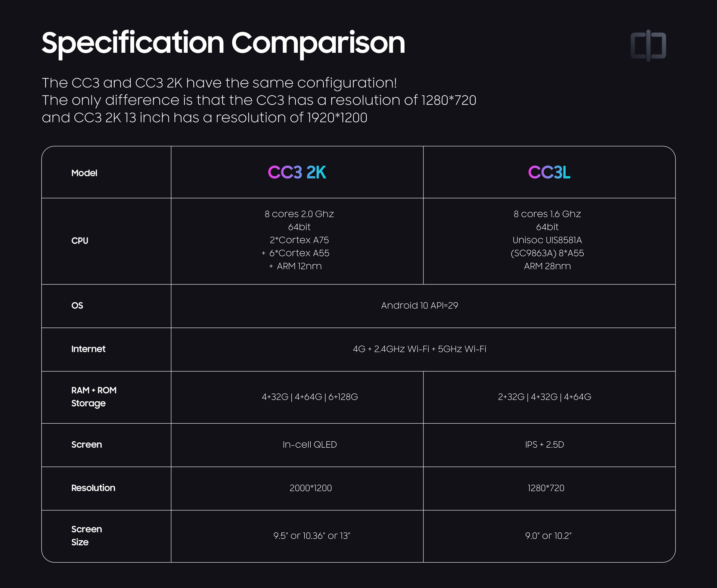Click the Internet row label
717x588 pixels.
[89, 349]
